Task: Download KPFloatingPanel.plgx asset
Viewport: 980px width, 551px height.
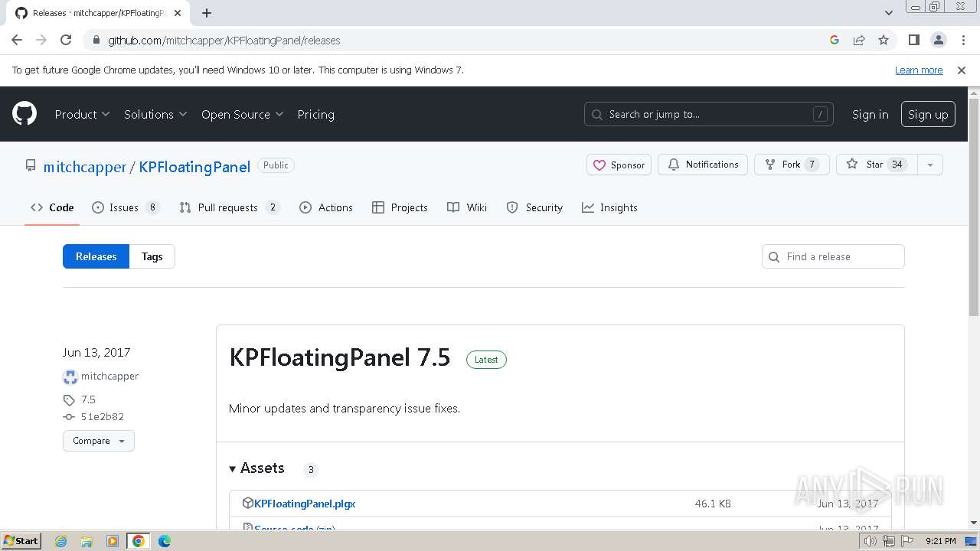Action: [x=305, y=504]
